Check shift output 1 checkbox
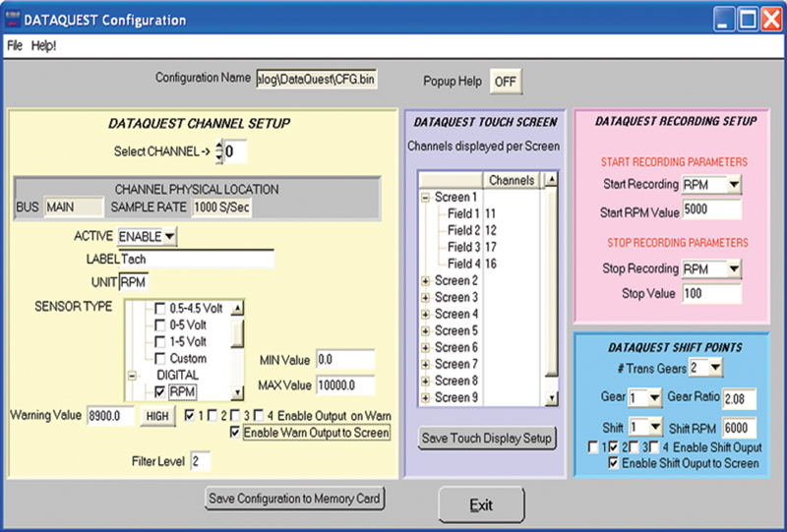This screenshot has width=787, height=532. [593, 447]
